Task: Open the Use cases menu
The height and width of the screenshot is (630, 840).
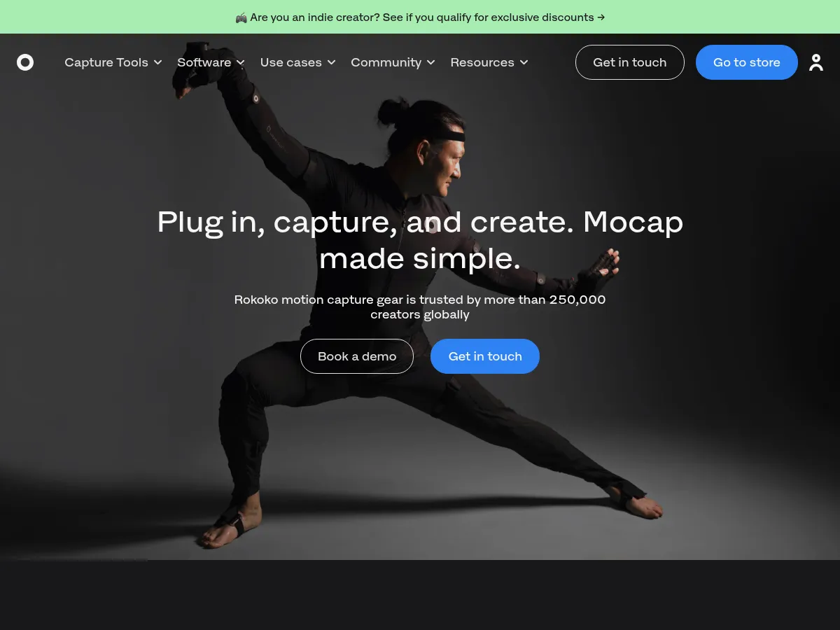Action: point(298,62)
